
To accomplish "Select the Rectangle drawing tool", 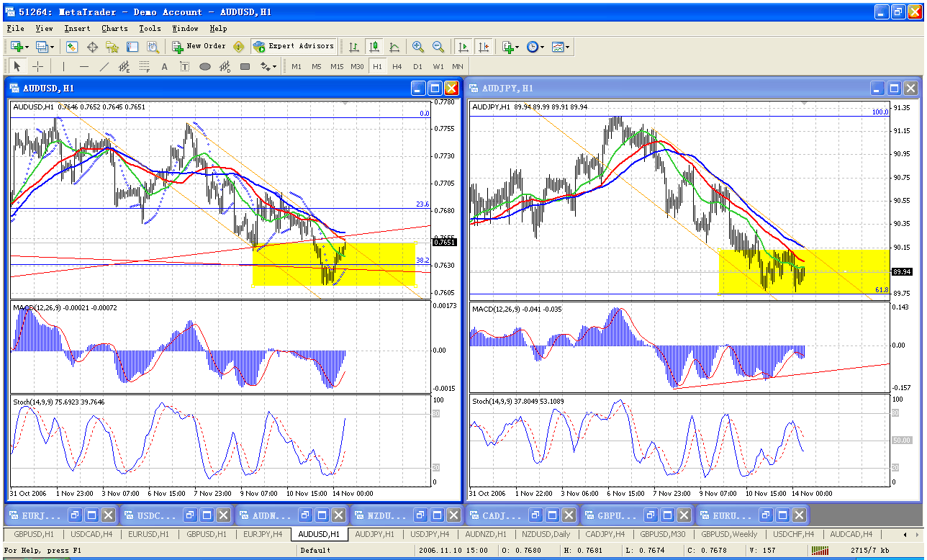I will (245, 67).
